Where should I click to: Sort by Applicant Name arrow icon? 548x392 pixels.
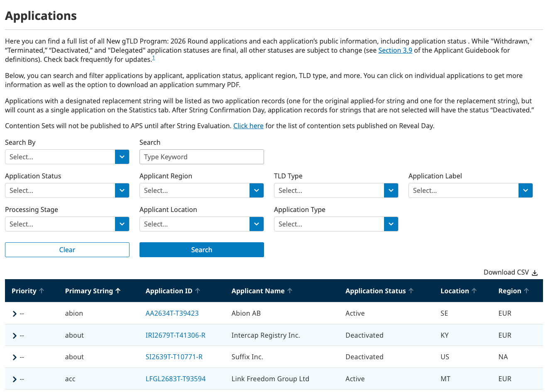290,291
